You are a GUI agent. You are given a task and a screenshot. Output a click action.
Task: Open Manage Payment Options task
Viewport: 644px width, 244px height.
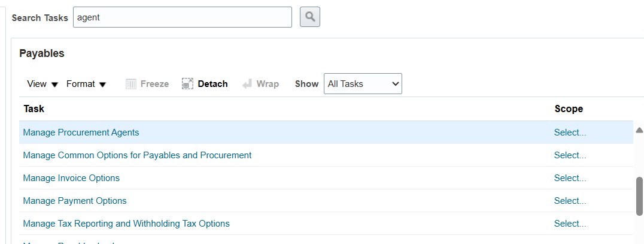tap(75, 201)
